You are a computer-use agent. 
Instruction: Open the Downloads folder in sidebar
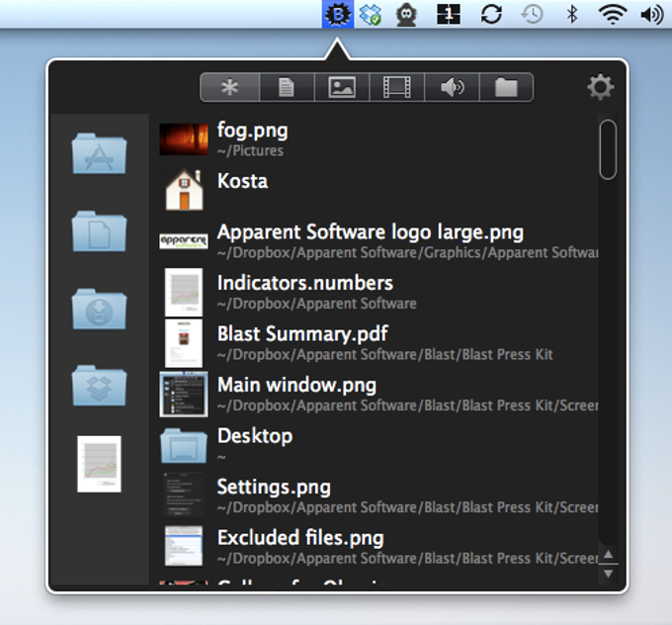tap(99, 309)
